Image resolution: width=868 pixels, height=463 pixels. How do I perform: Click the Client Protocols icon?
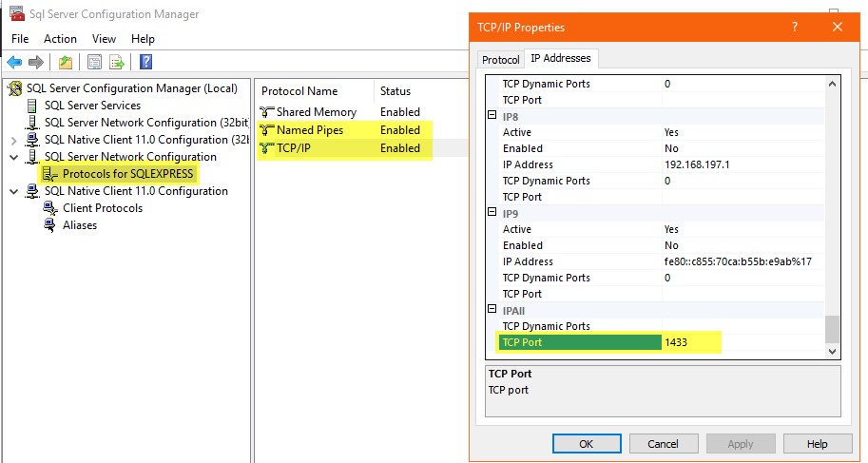pyautogui.click(x=50, y=208)
